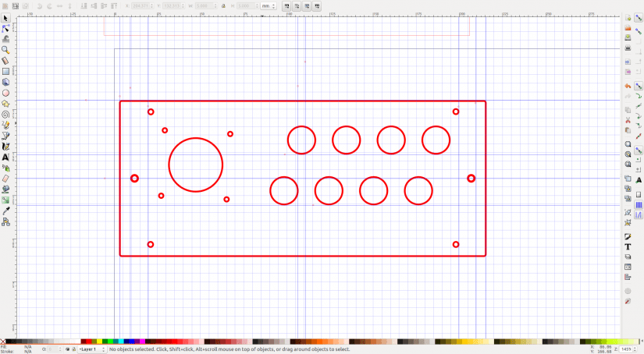The height and width of the screenshot is (354, 644).
Task: Click the Fill N/A indicator
Action: click(28, 347)
